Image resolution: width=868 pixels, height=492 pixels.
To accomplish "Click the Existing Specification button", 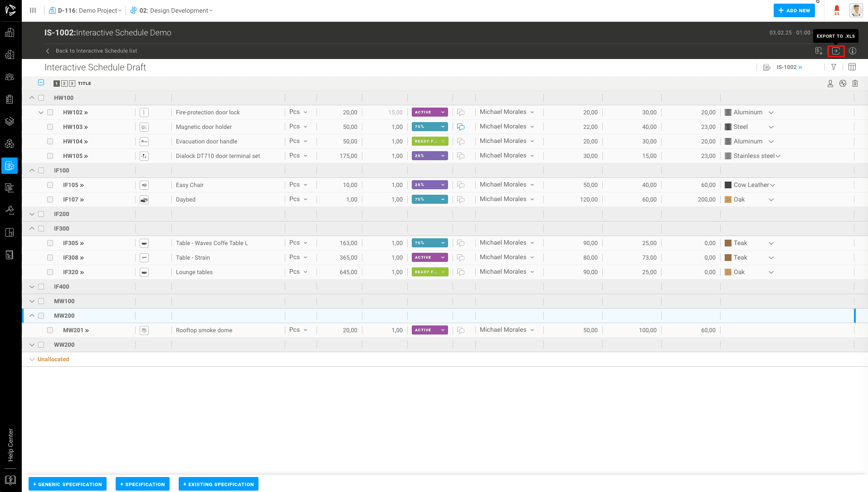I will point(219,484).
